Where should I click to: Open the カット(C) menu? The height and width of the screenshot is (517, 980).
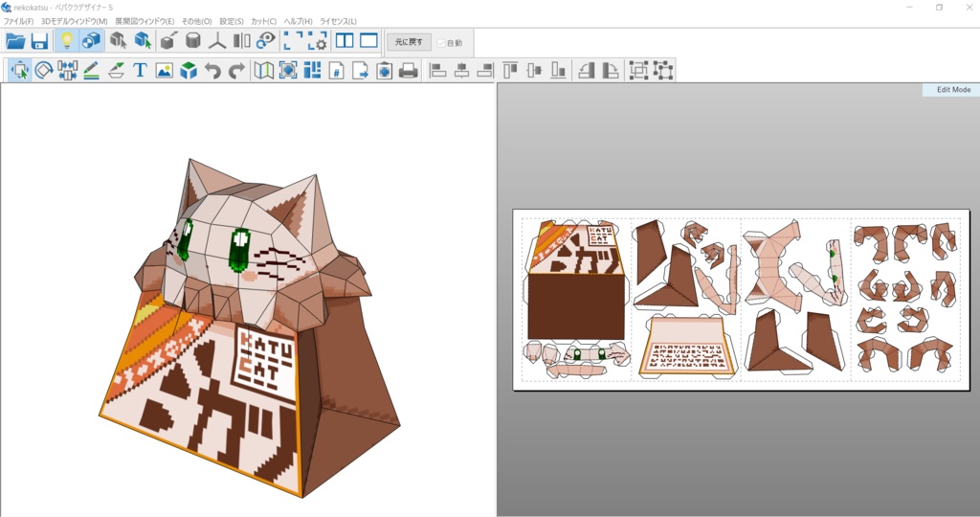(264, 21)
